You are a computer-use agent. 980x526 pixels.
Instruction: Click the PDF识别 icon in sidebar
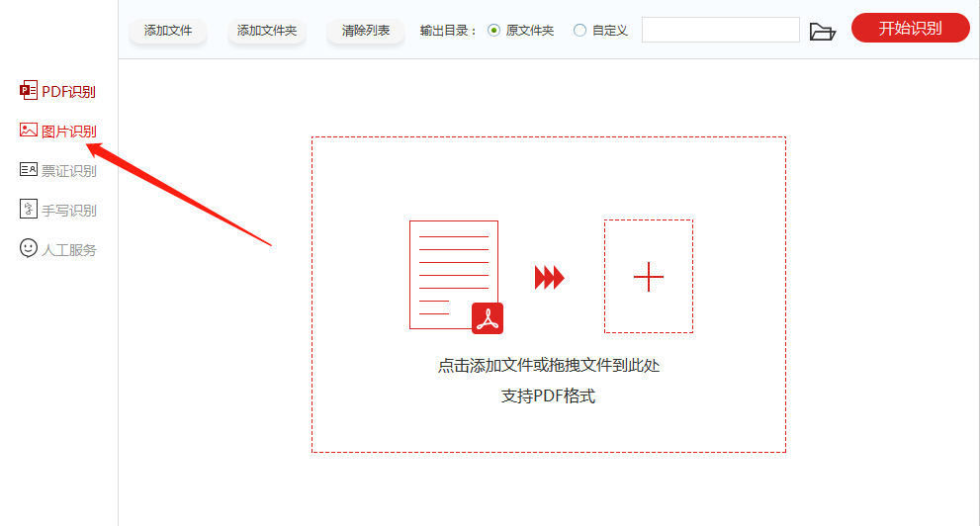pos(28,91)
